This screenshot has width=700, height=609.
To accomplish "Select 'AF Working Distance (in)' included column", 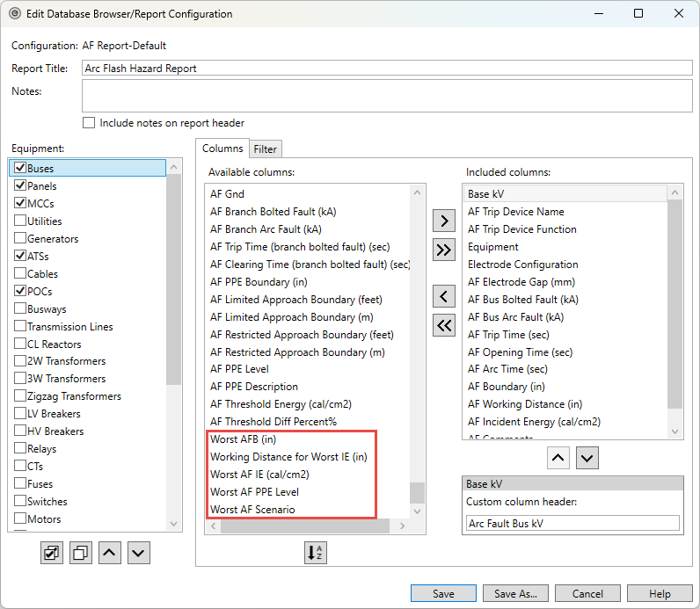I will 525,404.
